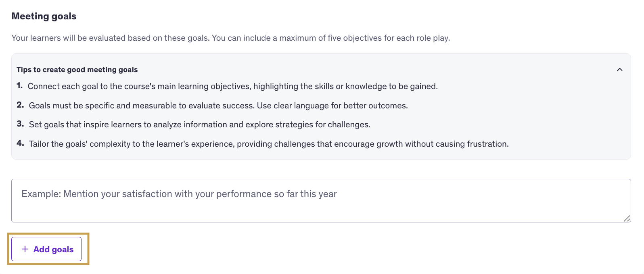
Task: Click the list number '2.' in tips
Action: 20,105
